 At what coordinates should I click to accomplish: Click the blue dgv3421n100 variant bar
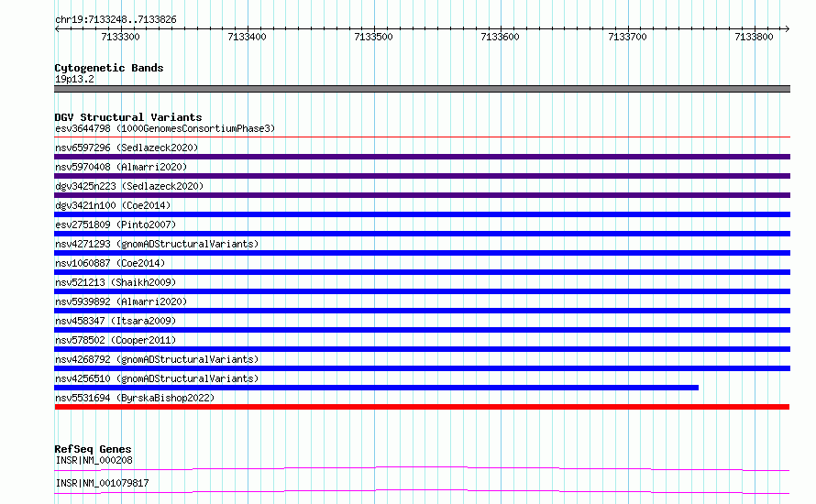(422, 214)
